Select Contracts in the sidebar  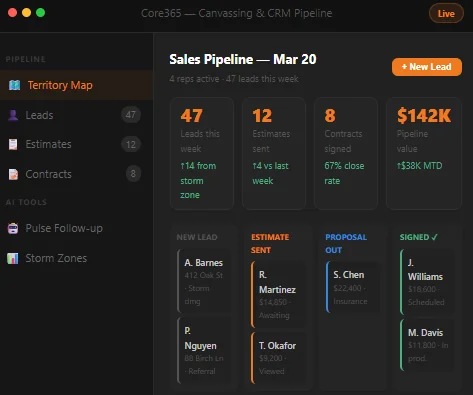tap(76, 174)
